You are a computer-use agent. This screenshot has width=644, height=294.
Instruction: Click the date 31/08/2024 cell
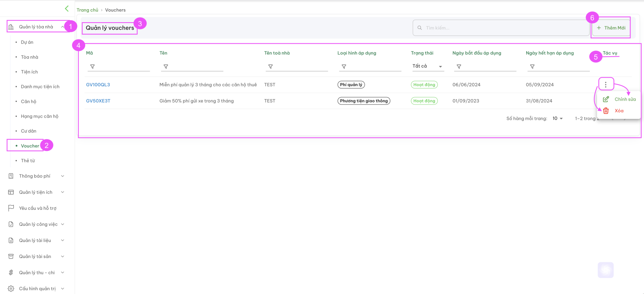[539, 101]
